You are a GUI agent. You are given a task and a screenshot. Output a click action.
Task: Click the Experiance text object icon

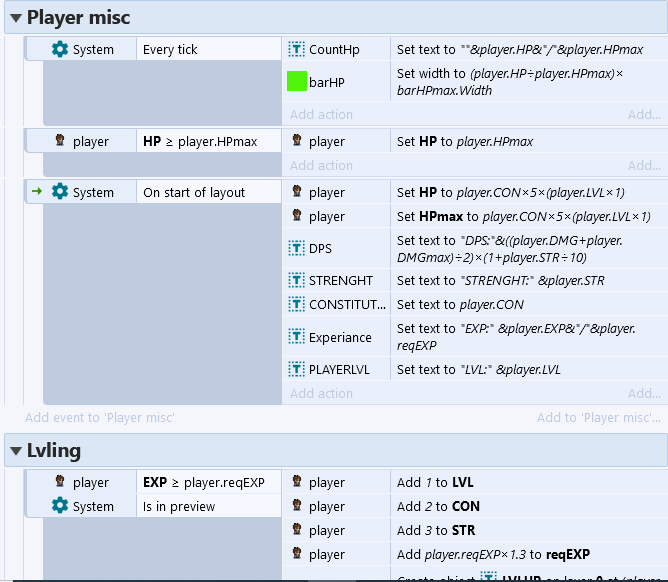[297, 337]
